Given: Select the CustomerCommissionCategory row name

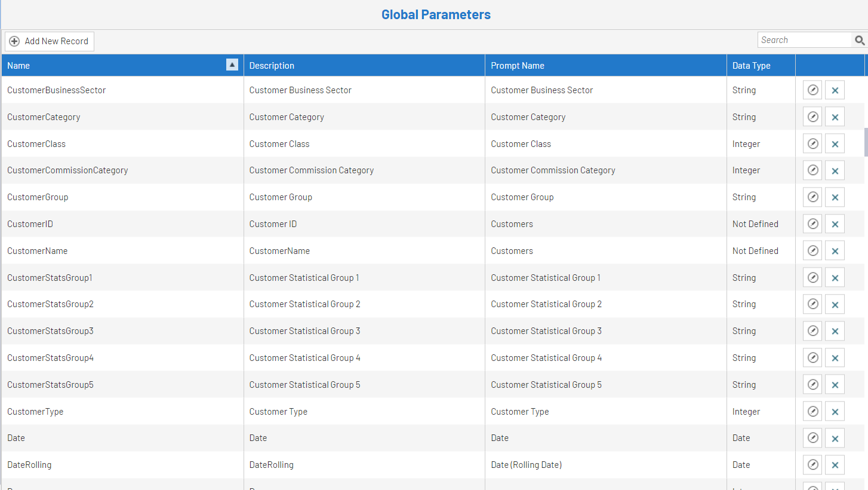Looking at the screenshot, I should pyautogui.click(x=67, y=170).
